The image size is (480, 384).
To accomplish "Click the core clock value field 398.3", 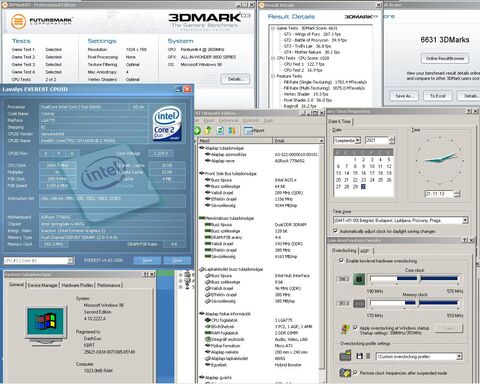I will coord(344,279).
